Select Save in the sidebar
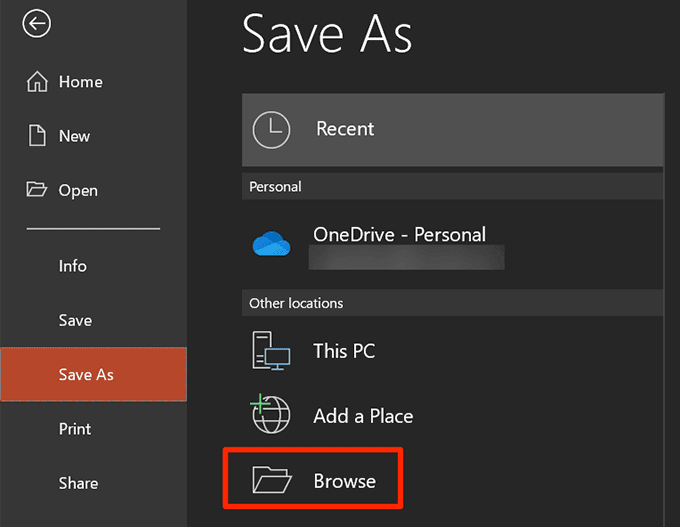 pyautogui.click(x=75, y=321)
